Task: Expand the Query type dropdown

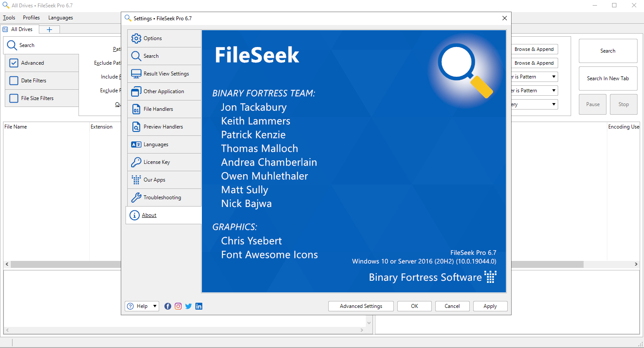Action: 553,104
